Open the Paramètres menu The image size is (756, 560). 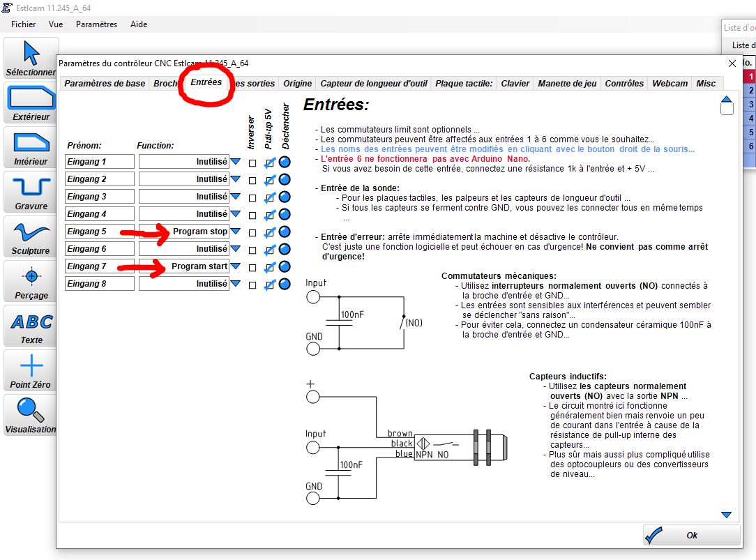(96, 24)
